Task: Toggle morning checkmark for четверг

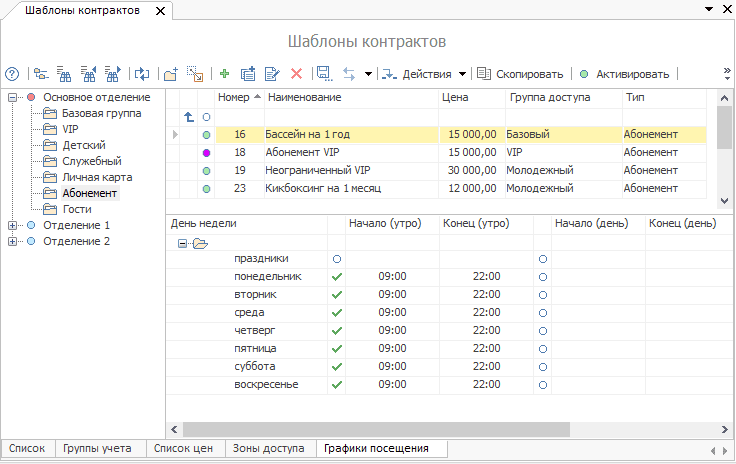Action: 337,331
